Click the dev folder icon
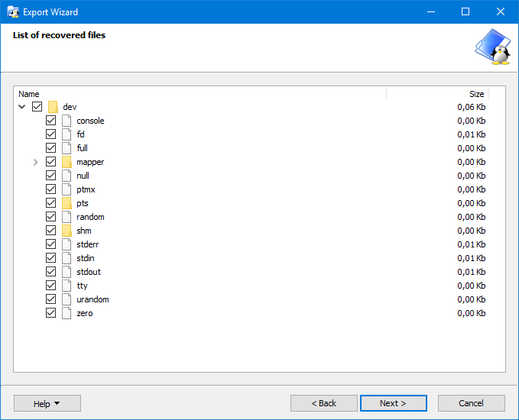The height and width of the screenshot is (420, 519). [x=53, y=107]
